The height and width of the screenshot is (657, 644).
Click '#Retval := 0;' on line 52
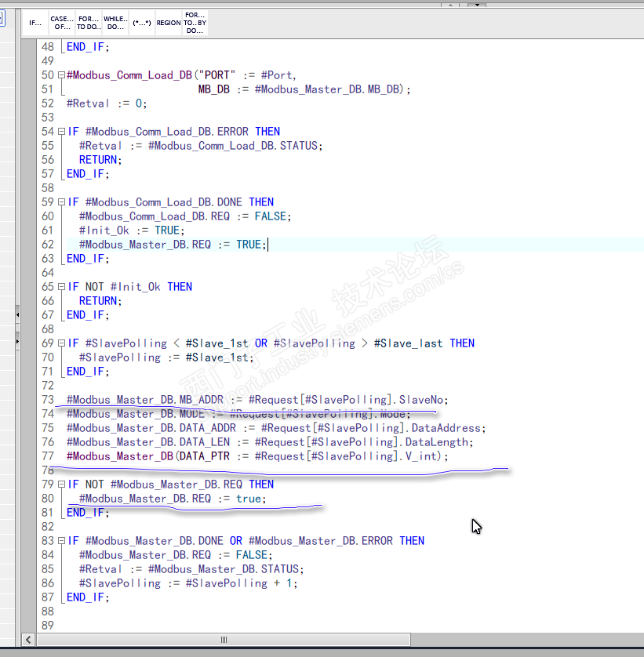(x=107, y=103)
